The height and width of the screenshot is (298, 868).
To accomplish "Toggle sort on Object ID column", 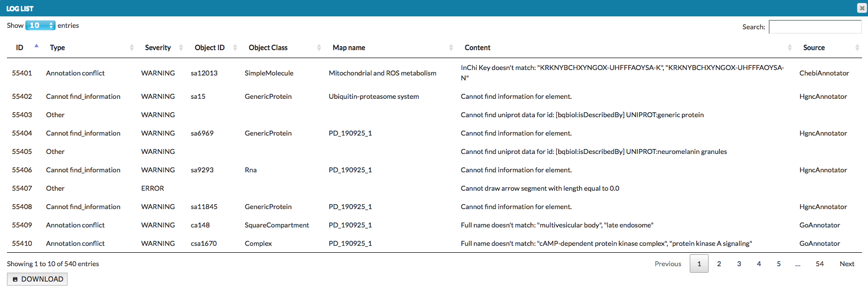I will point(235,48).
